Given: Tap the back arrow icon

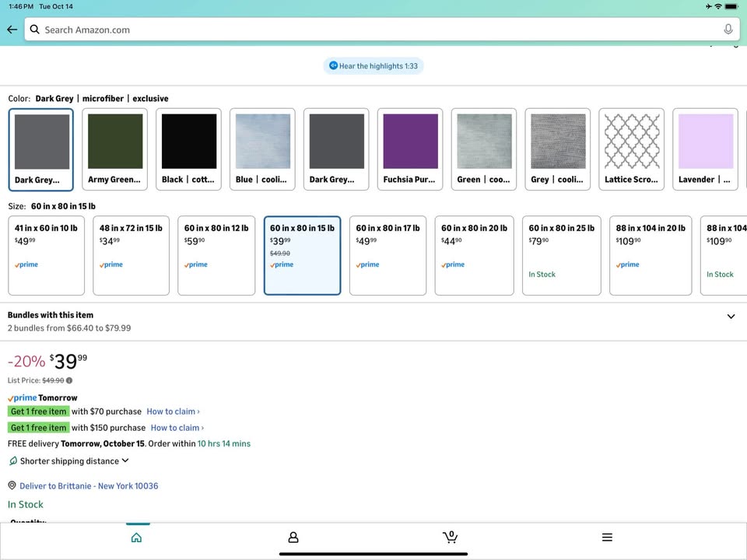Looking at the screenshot, I should tap(12, 30).
